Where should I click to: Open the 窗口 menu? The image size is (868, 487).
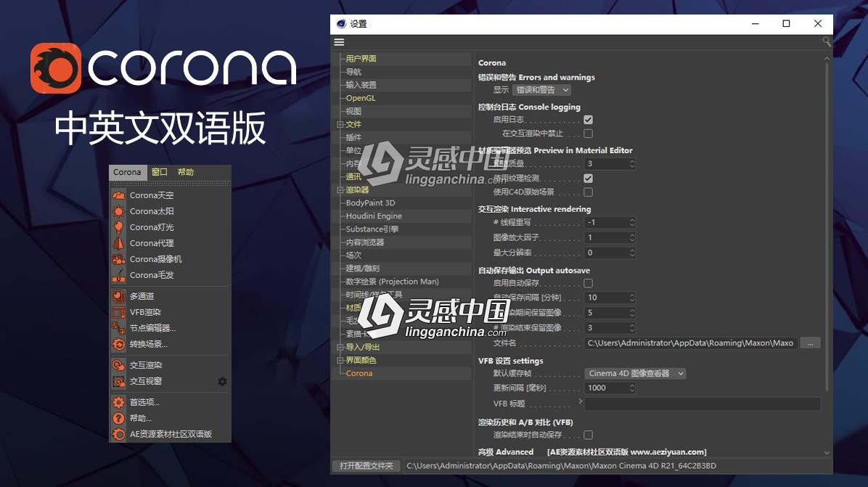point(160,172)
